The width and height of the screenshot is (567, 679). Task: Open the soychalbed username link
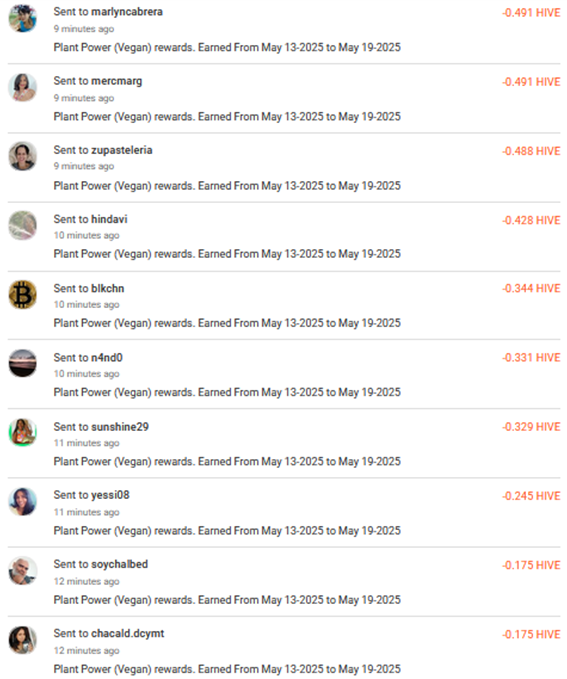coord(120,564)
